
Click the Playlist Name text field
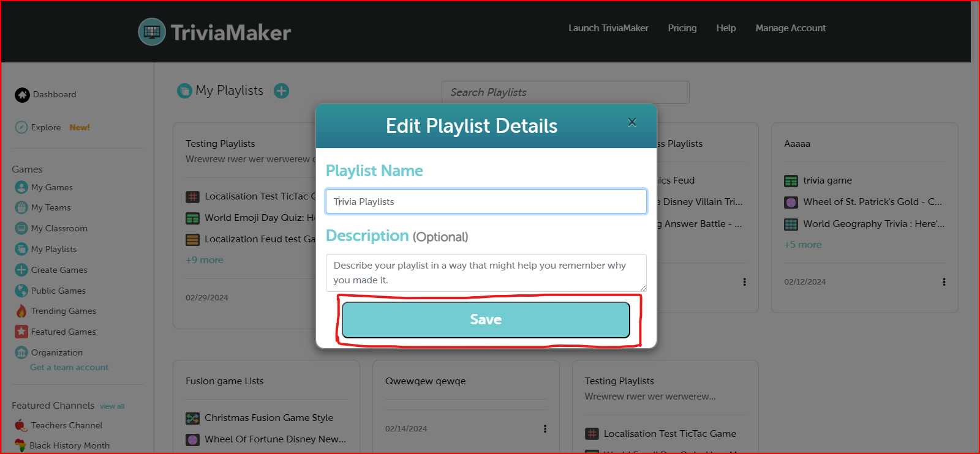pyautogui.click(x=486, y=201)
